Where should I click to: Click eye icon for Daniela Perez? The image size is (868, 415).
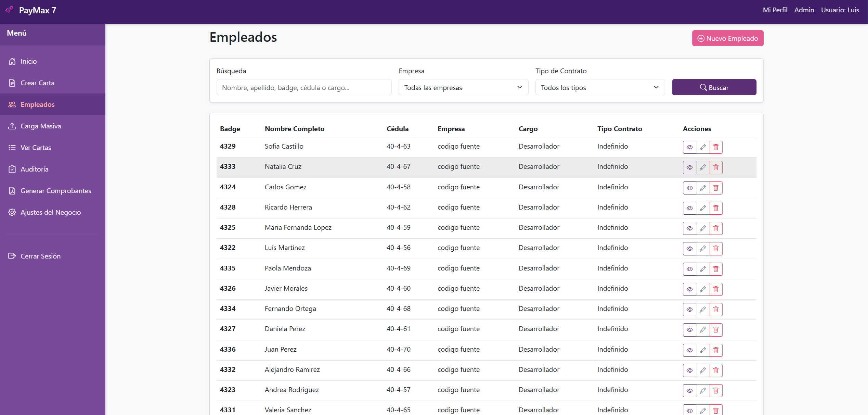tap(689, 330)
